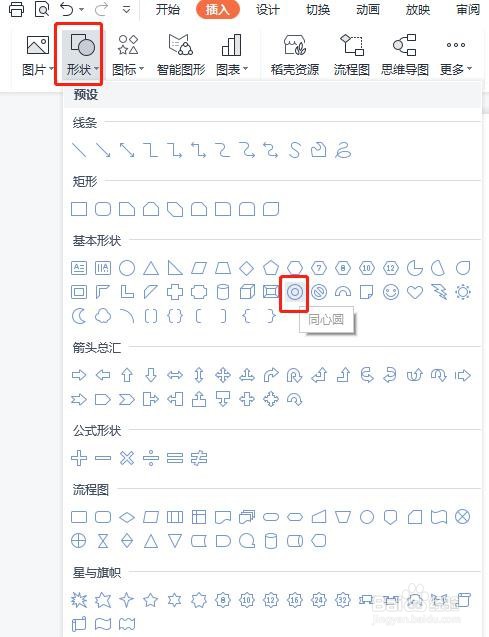Select the plus equation shape
The image size is (489, 637).
coord(79,458)
